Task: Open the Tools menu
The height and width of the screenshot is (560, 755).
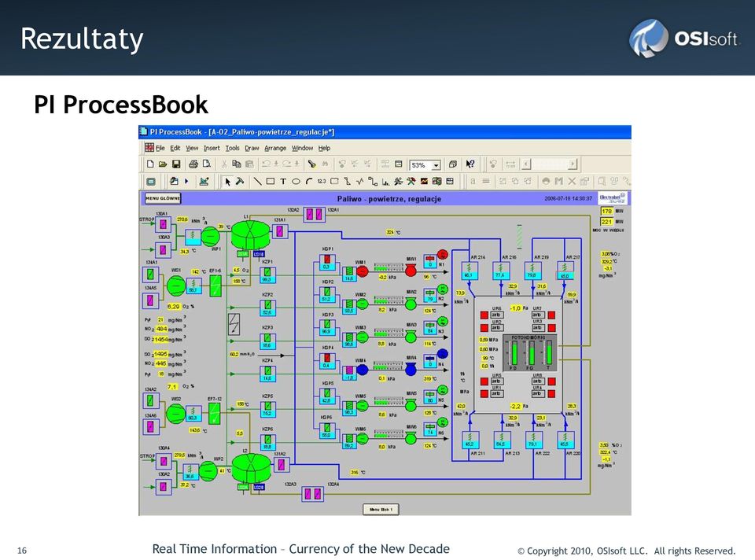Action: coord(233,149)
